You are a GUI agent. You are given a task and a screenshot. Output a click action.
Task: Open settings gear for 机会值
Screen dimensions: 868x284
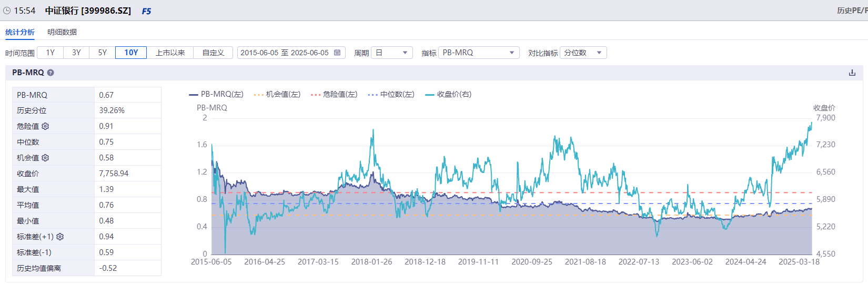click(45, 158)
